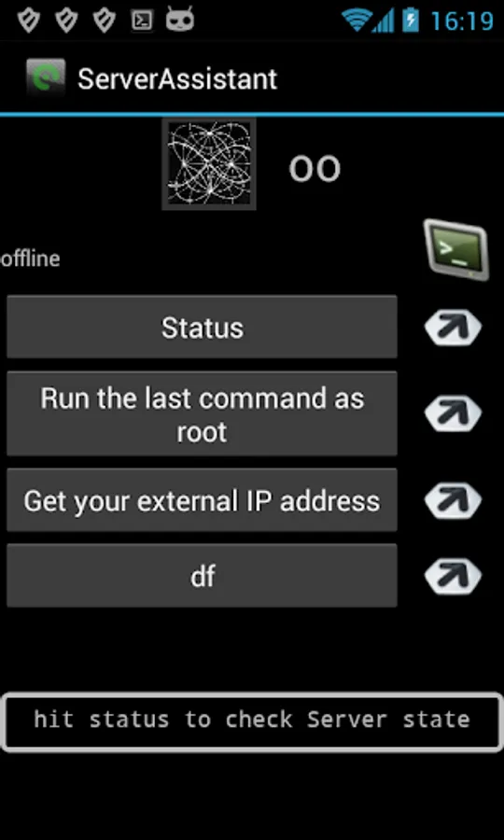Tap the ServerAssistant app logo icon
Screen dimensions: 504x840
(x=46, y=78)
